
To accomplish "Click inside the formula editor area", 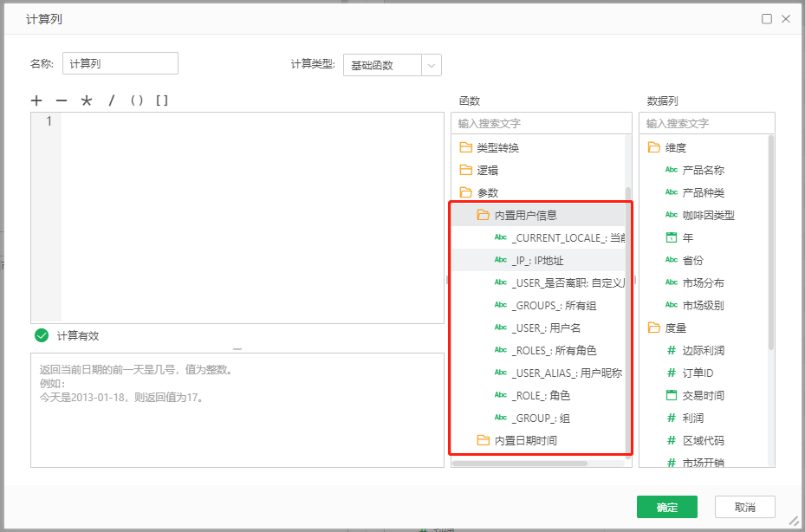I will (252, 217).
